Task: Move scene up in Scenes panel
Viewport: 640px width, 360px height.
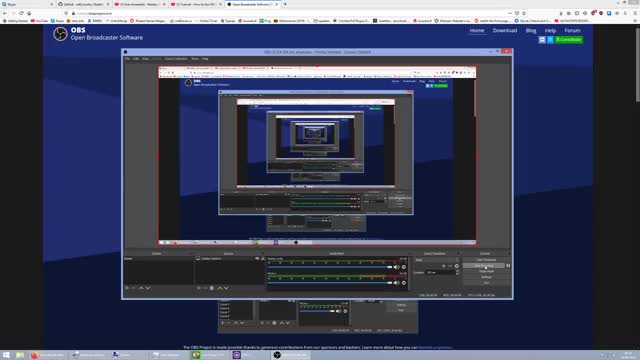Action: pos(141,288)
